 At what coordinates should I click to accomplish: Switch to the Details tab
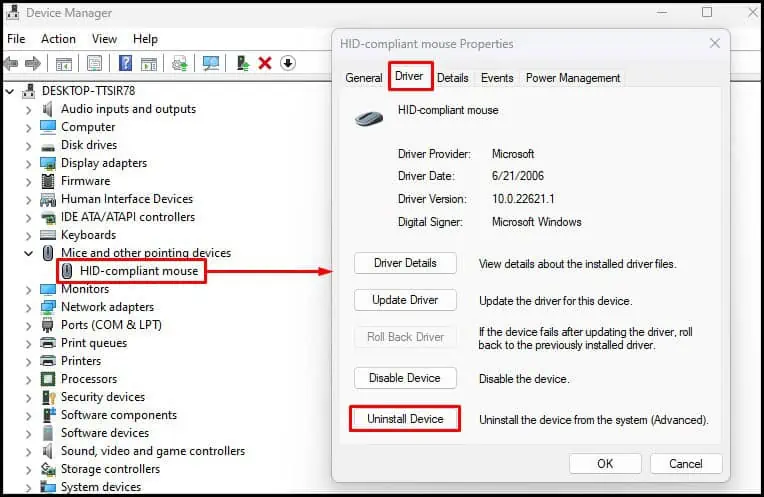(453, 78)
